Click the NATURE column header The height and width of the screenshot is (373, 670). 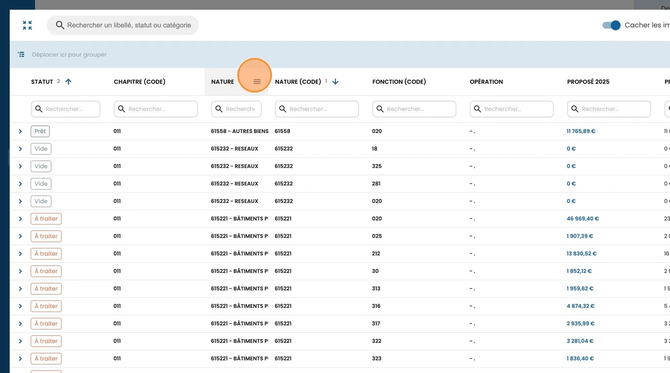(x=222, y=82)
